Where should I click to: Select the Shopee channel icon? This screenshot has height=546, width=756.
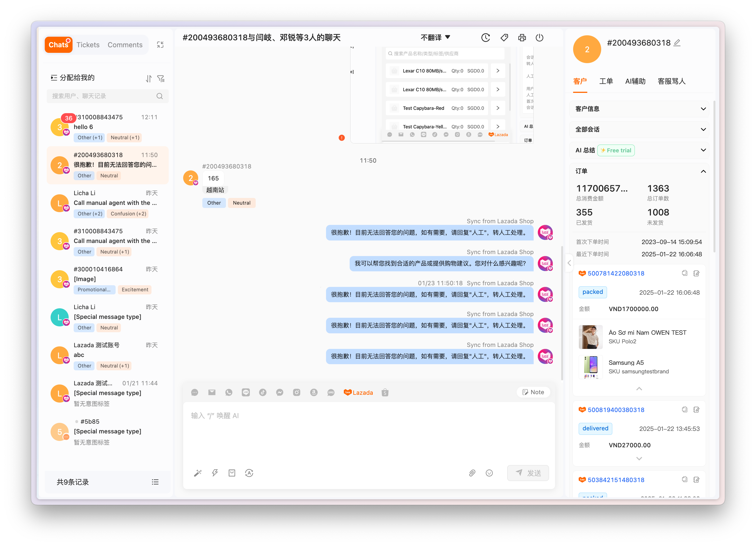(385, 392)
